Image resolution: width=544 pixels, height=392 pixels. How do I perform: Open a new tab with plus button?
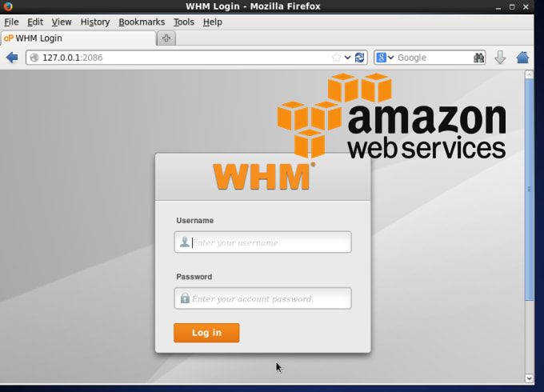click(x=166, y=38)
